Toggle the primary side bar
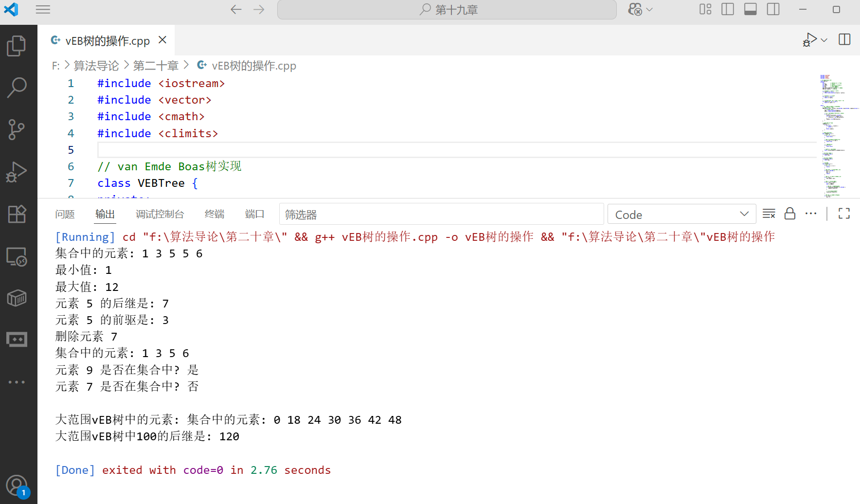This screenshot has height=504, width=860. click(728, 9)
